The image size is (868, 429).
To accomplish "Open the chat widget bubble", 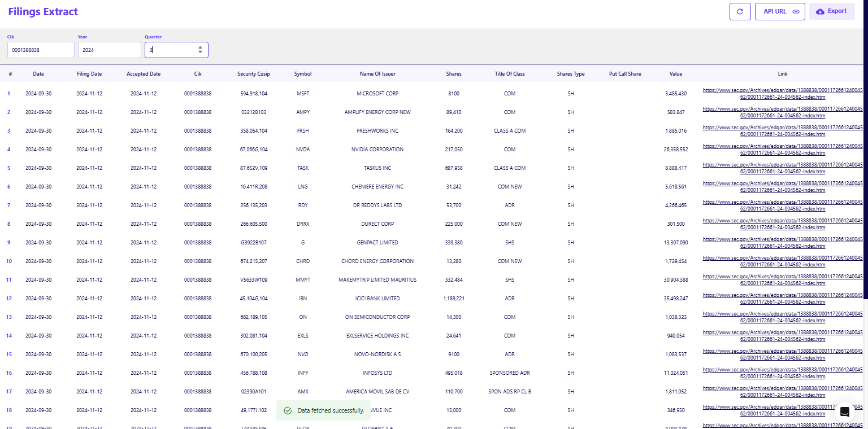I will 844,412.
